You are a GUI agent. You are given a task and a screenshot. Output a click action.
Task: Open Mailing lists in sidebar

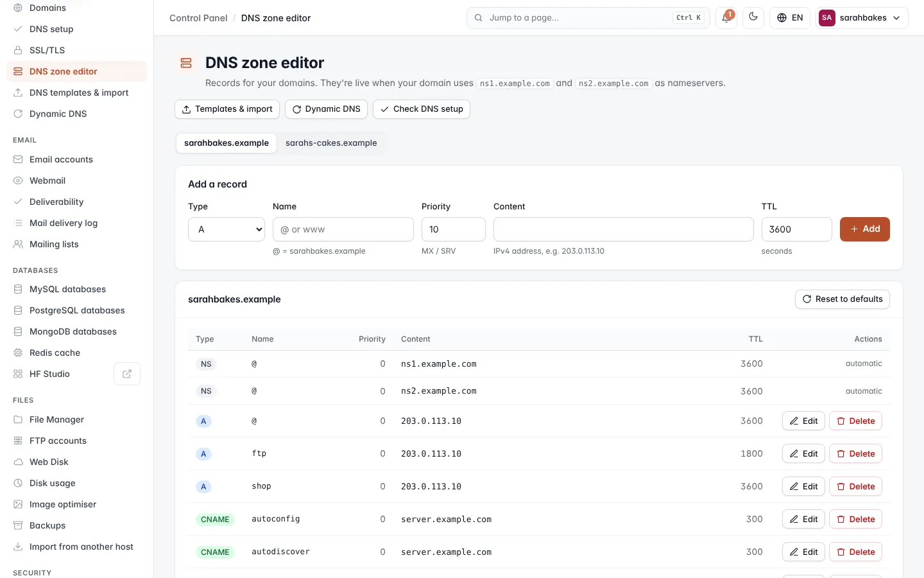[x=76, y=244]
